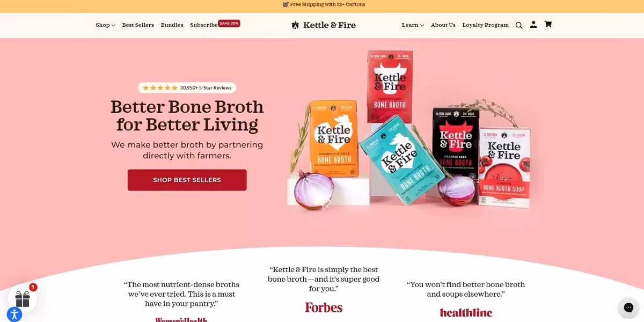This screenshot has height=322, width=644.
Task: Click the Kettle & Fire logo
Action: point(324,25)
